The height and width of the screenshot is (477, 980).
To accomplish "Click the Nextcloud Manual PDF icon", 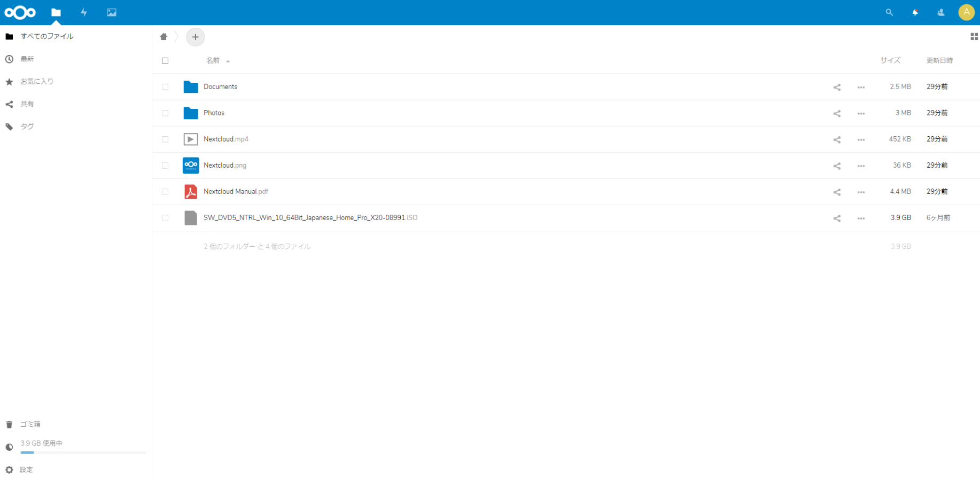I will [191, 191].
